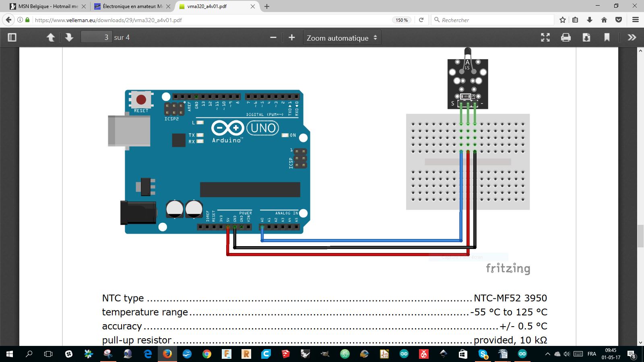Open Slack from the taskbar

click(69, 354)
